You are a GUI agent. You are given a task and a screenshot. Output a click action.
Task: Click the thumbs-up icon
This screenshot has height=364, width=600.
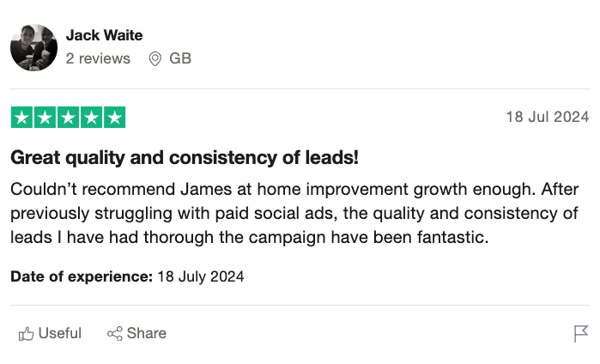[27, 333]
